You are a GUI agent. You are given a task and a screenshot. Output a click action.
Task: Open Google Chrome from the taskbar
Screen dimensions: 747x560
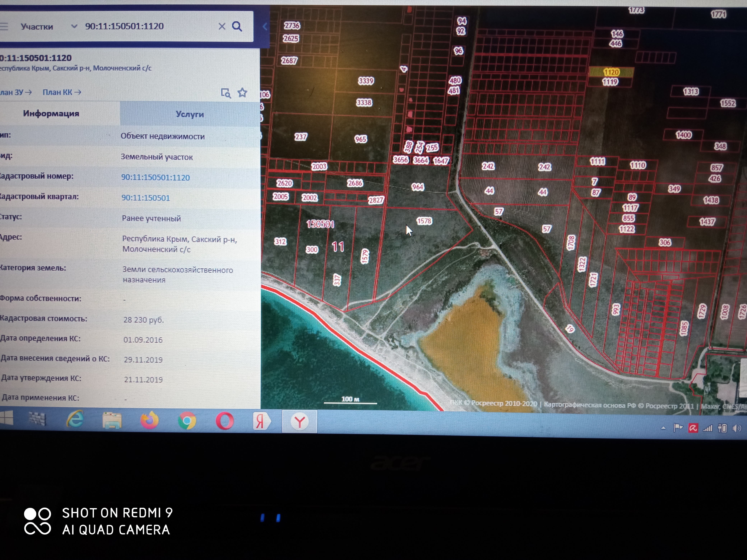pos(187,421)
